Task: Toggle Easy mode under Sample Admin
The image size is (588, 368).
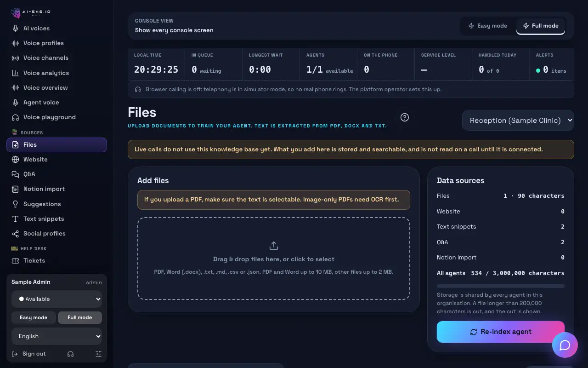Action: 34,317
